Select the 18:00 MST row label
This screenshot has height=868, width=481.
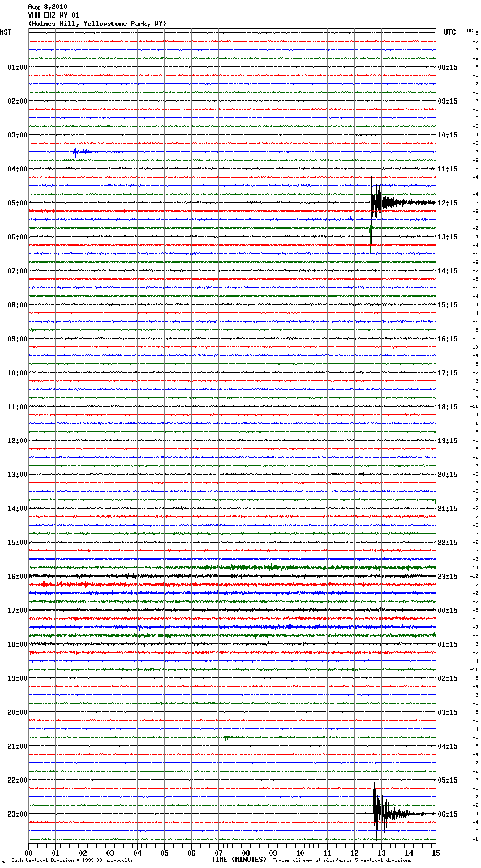point(18,644)
